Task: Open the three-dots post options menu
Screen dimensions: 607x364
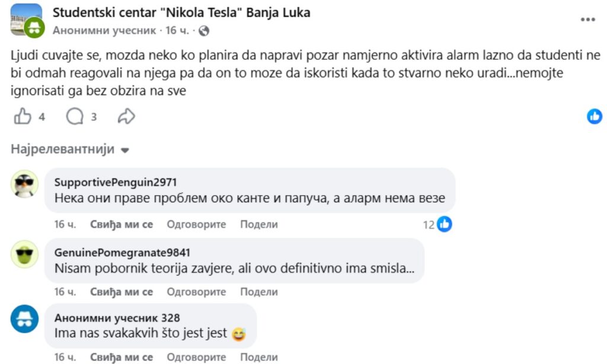Action: [x=587, y=20]
